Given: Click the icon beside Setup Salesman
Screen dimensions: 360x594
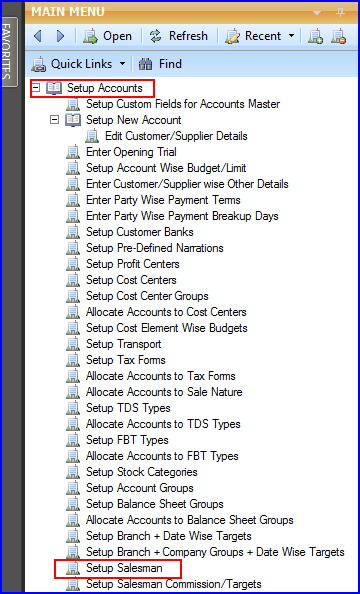Looking at the screenshot, I should pyautogui.click(x=73, y=568).
